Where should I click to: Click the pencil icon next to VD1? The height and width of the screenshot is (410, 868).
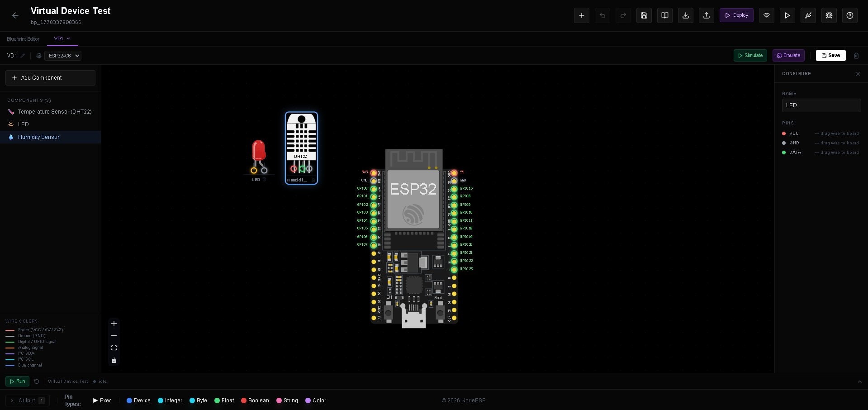tap(23, 56)
